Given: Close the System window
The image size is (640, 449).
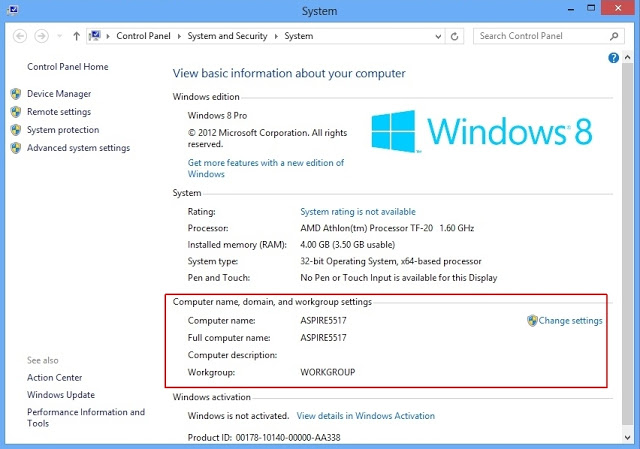Looking at the screenshot, I should 618,8.
